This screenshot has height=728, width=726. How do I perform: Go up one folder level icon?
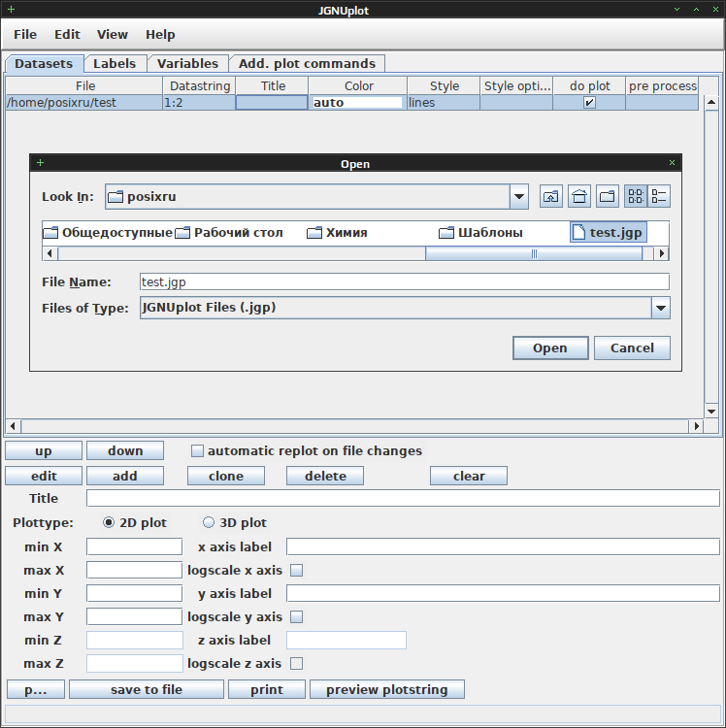[x=551, y=196]
